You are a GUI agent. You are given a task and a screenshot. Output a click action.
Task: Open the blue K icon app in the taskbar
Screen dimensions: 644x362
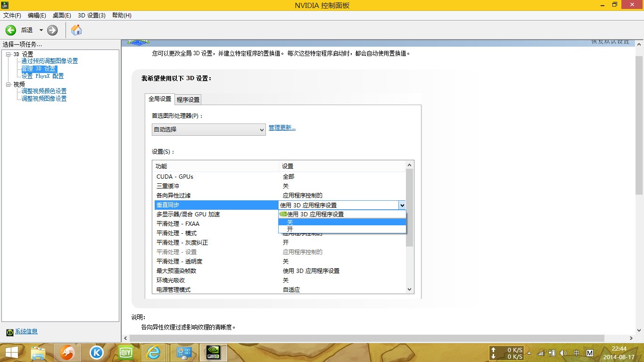point(97,353)
